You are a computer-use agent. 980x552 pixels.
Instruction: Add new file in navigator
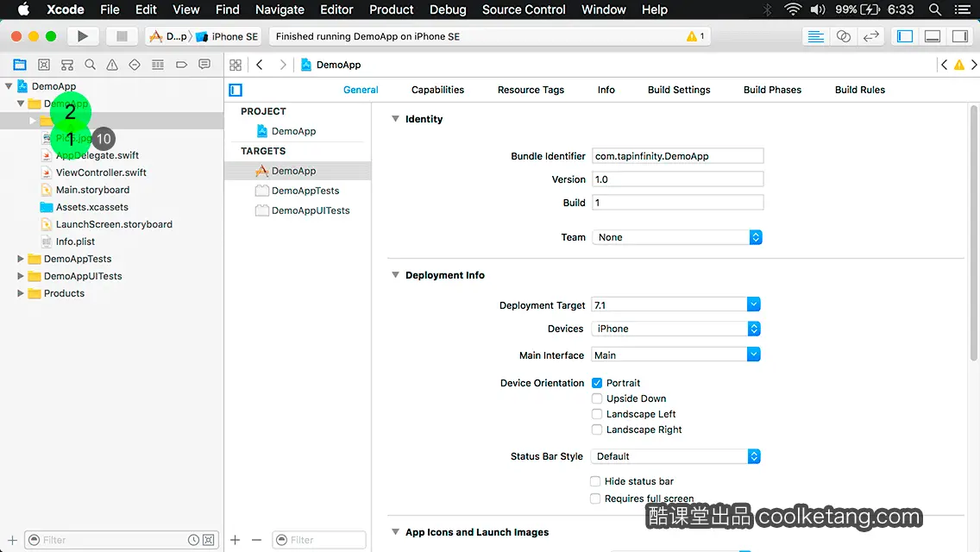coord(12,540)
